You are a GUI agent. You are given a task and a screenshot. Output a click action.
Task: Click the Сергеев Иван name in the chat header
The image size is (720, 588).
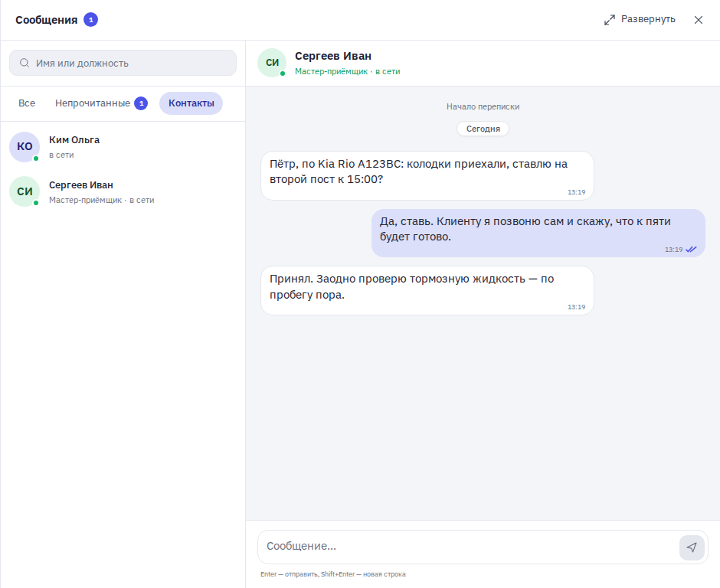333,56
